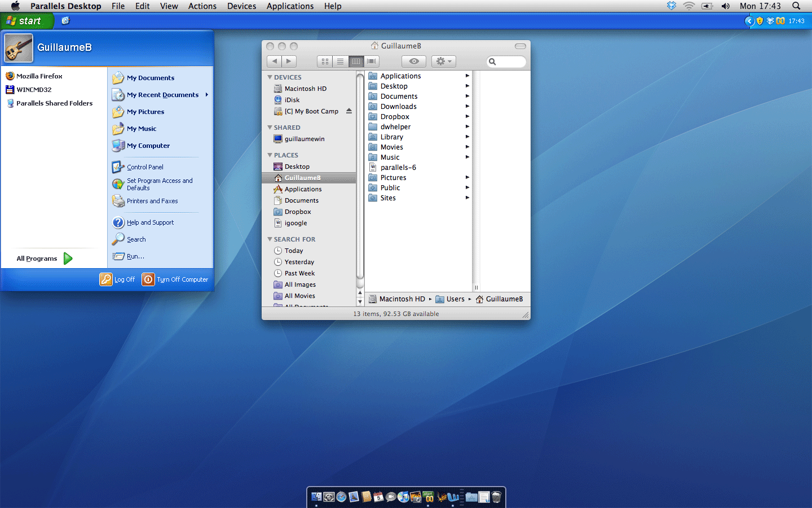Image resolution: width=812 pixels, height=508 pixels.
Task: Show hidden Windows tray icons arrow
Action: [x=749, y=21]
